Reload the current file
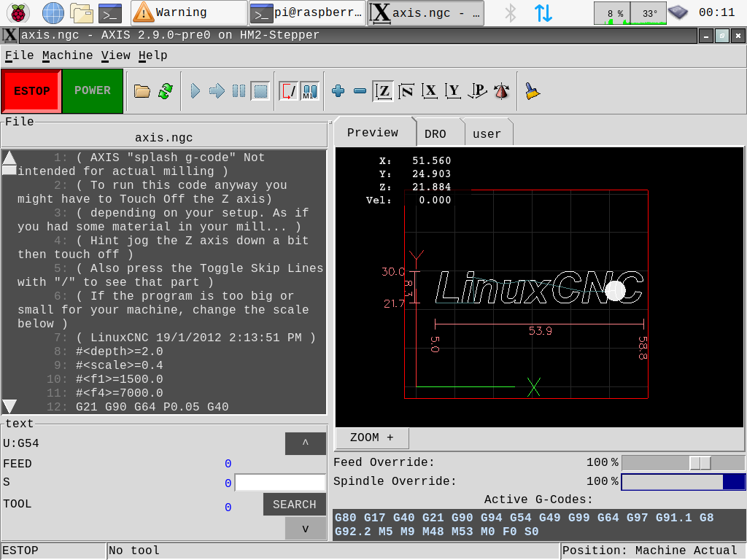 (166, 91)
